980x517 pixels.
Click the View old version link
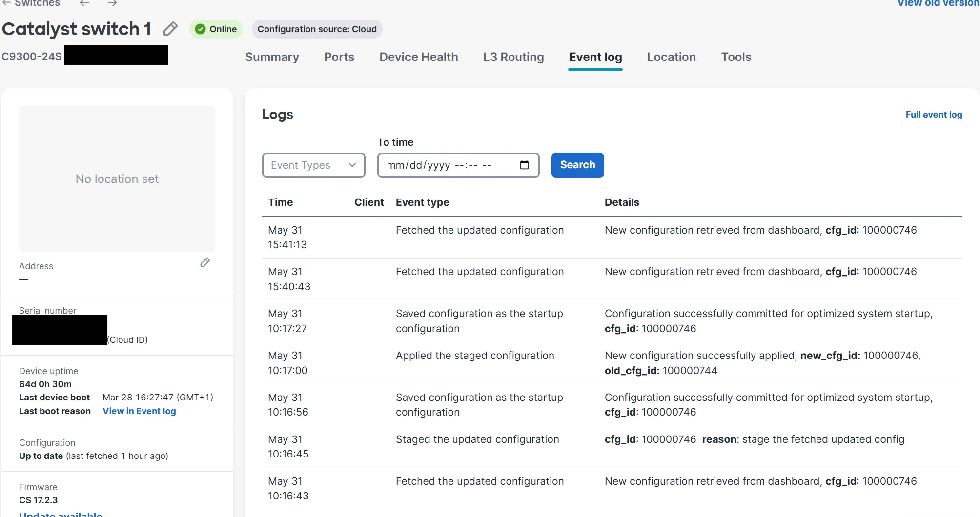pyautogui.click(x=939, y=3)
